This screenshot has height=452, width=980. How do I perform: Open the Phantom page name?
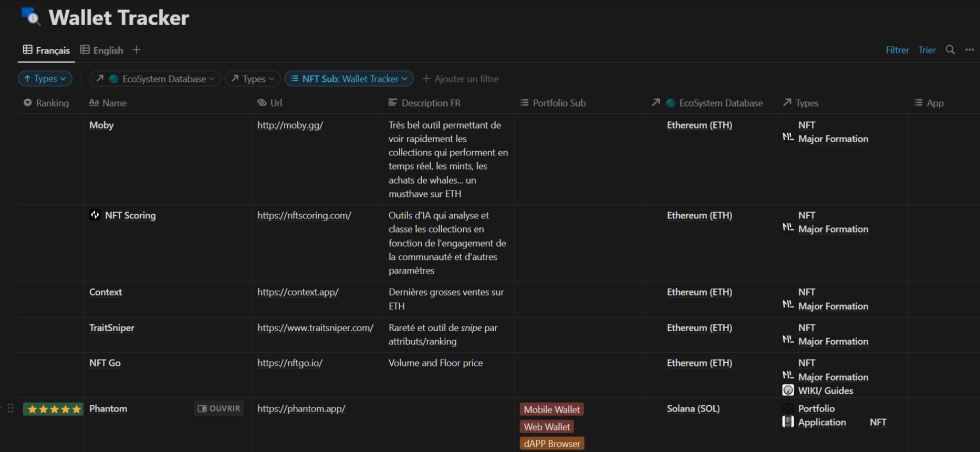point(108,408)
